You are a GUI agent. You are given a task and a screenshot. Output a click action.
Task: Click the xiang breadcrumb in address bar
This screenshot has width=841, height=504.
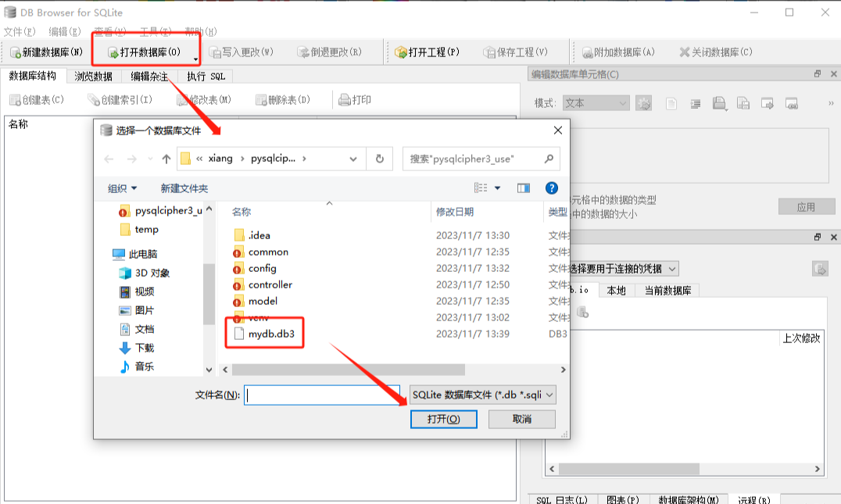[x=220, y=158]
